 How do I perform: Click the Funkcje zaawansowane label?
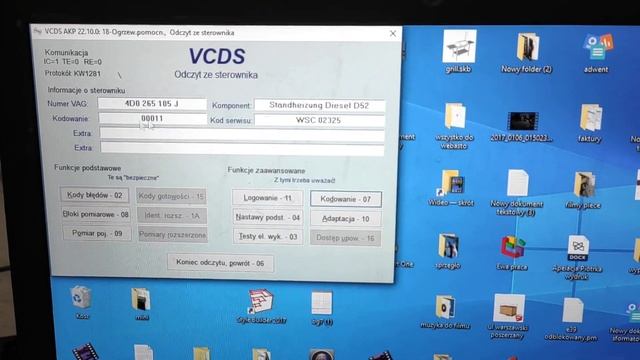pyautogui.click(x=266, y=170)
